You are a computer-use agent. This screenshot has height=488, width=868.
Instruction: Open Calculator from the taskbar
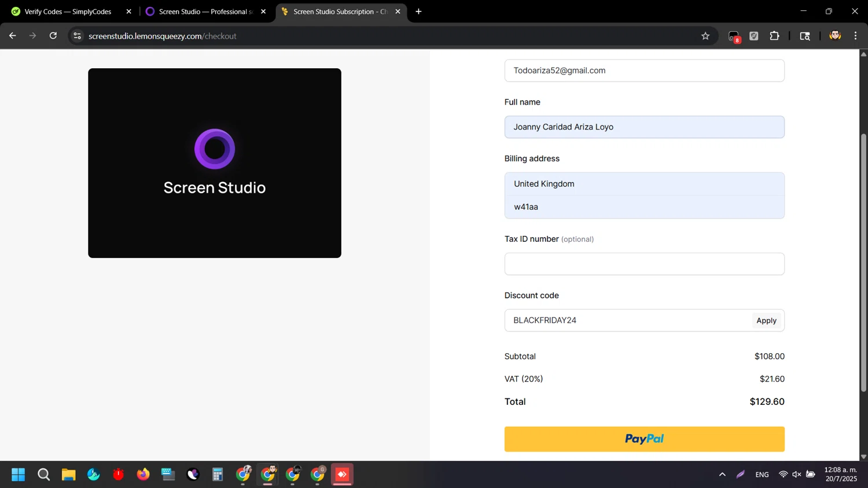(218, 475)
